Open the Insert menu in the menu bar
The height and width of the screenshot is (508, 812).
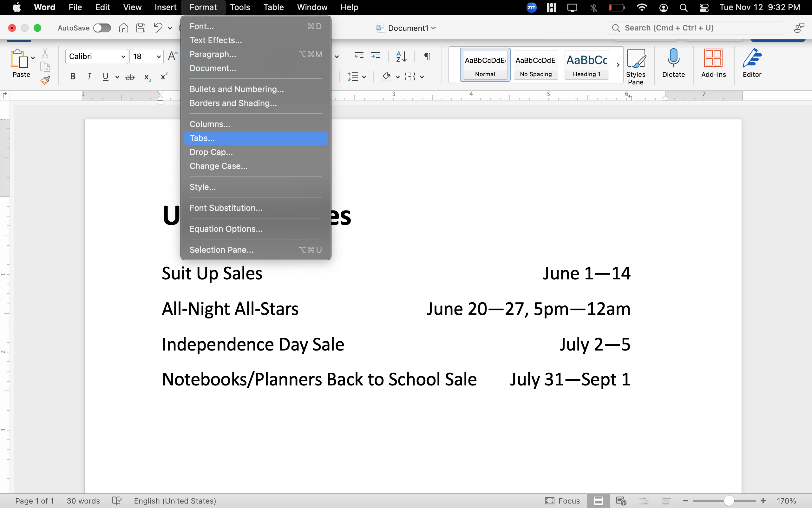tap(166, 7)
